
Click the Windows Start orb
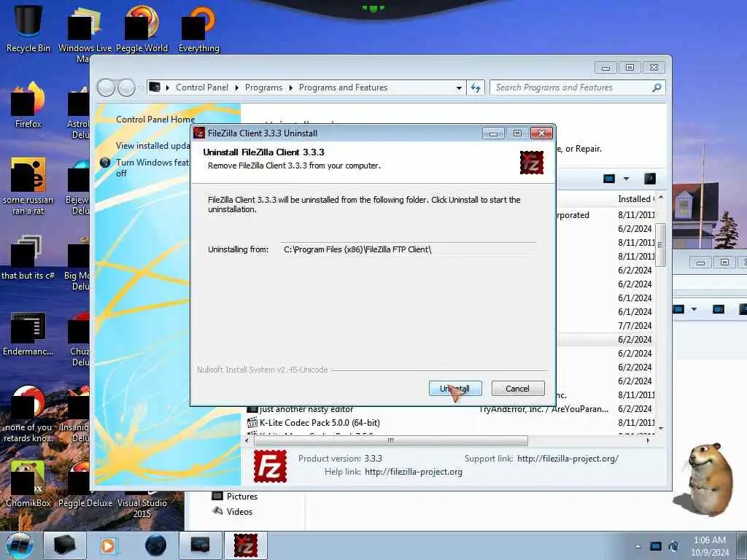point(20,545)
